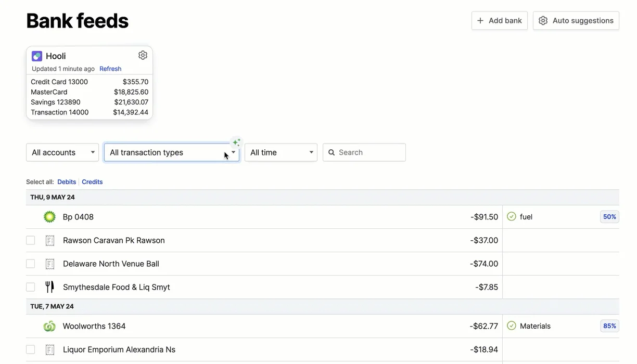Screen dimensions: 637x364
Task: Click receipt icon for Delaware North Venue
Action: [50, 264]
